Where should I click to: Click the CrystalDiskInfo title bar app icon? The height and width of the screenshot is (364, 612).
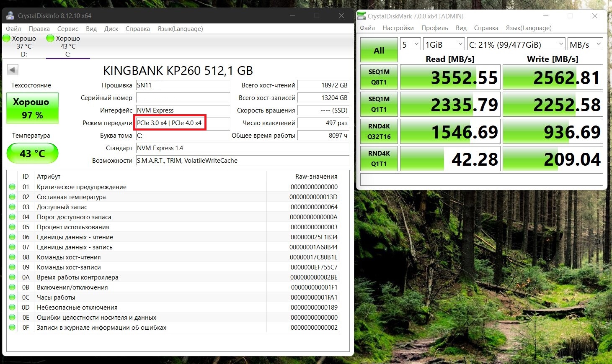pos(10,16)
